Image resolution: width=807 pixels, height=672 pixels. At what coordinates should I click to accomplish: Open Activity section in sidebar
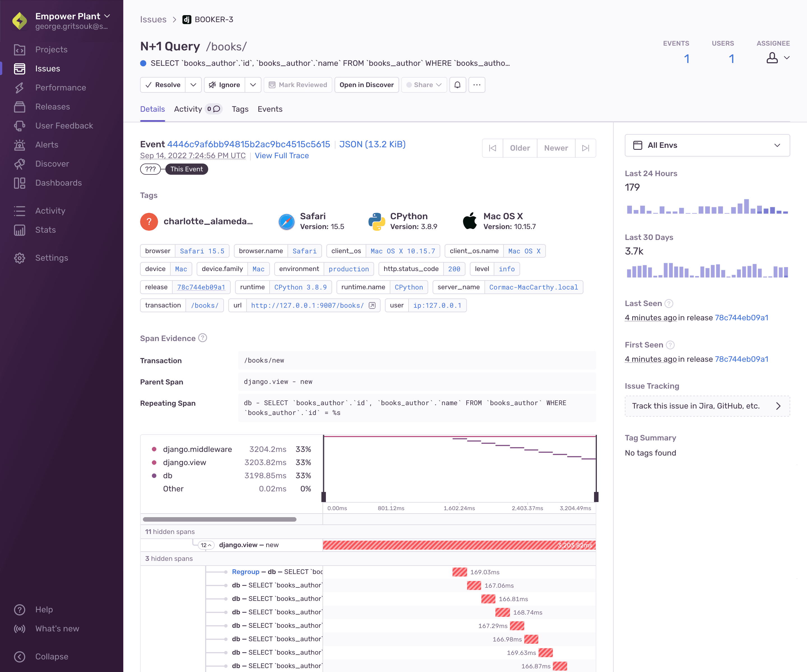[50, 210]
